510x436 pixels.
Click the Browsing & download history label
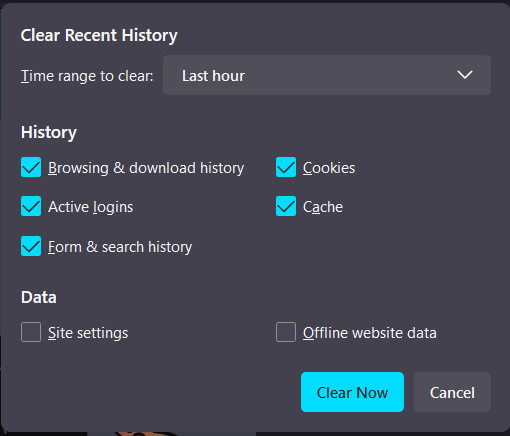pos(146,168)
